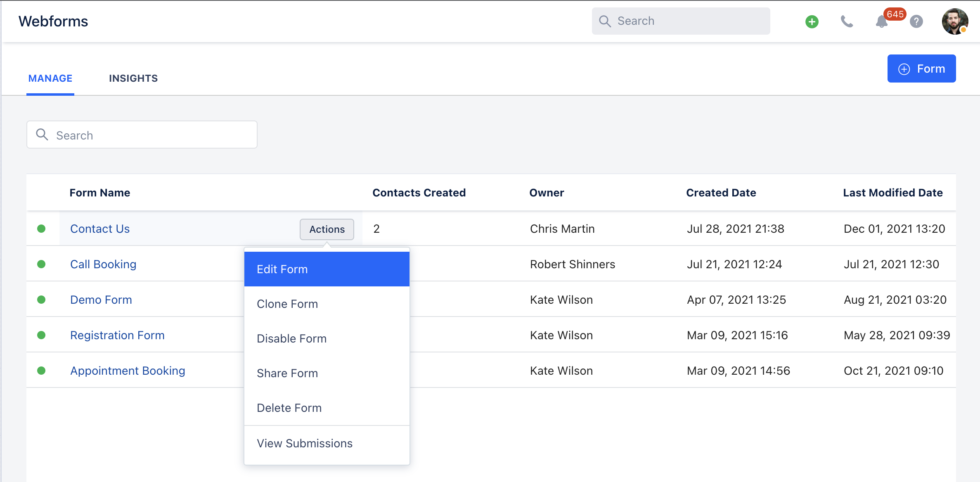980x482 pixels.
Task: Click green status dot for Demo Form
Action: coord(41,300)
